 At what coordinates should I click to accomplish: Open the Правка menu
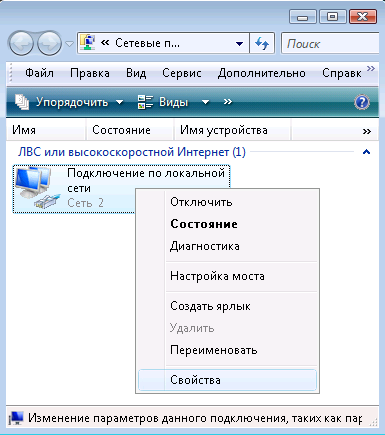click(90, 73)
